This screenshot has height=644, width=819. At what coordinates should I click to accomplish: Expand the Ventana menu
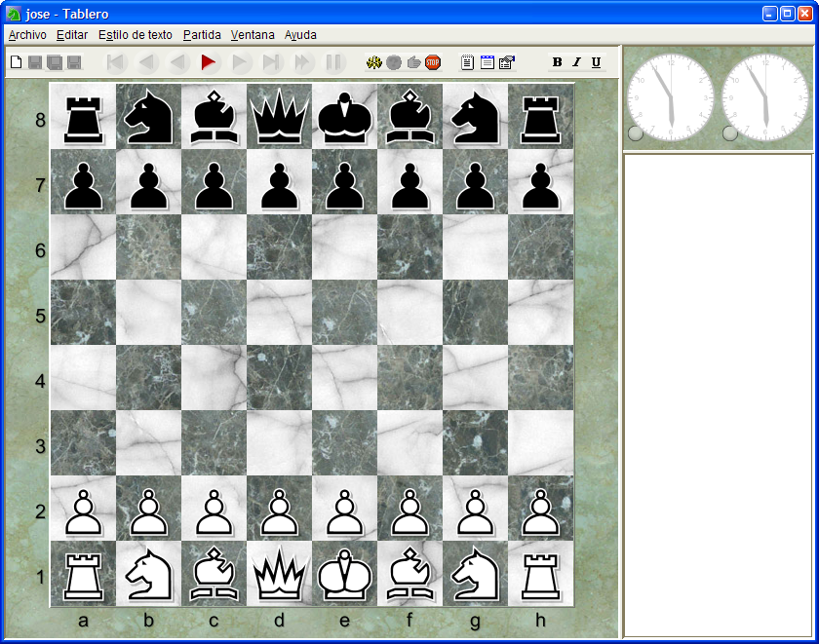253,35
